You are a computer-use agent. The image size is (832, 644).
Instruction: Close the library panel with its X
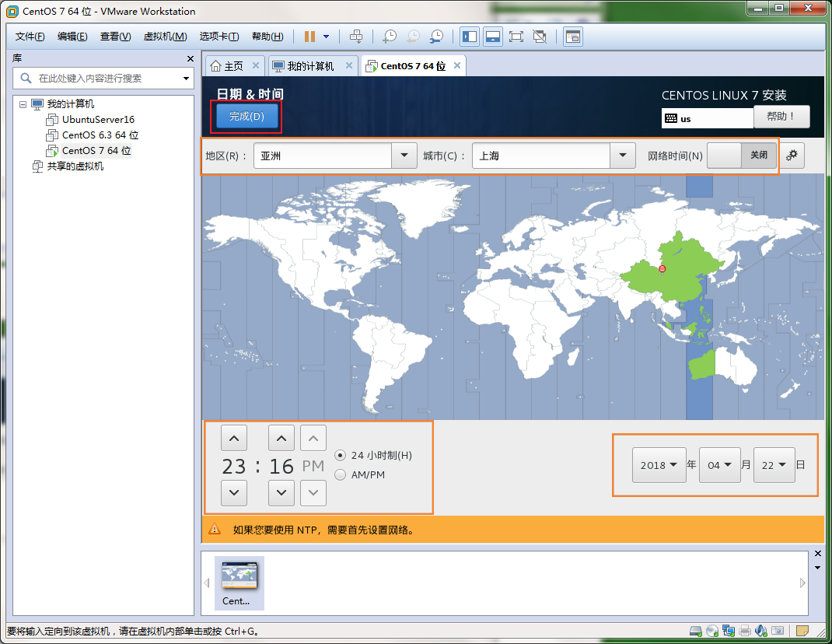[191, 58]
